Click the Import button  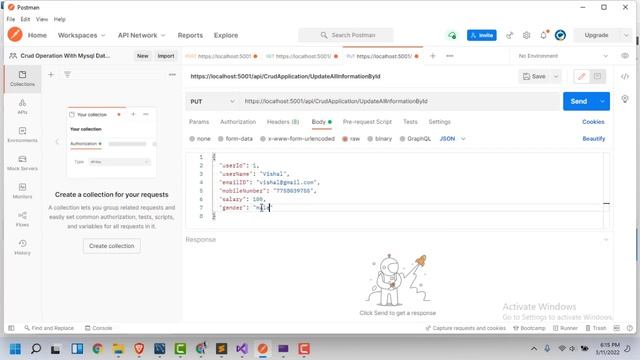[x=166, y=56]
